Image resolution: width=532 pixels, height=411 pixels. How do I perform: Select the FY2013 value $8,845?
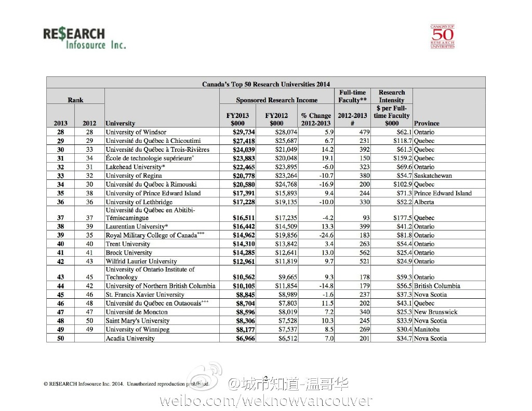[x=245, y=295]
